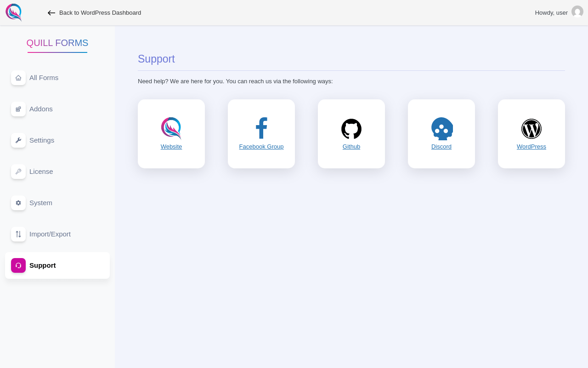Follow the Discord text link
The image size is (588, 368).
coord(441,147)
